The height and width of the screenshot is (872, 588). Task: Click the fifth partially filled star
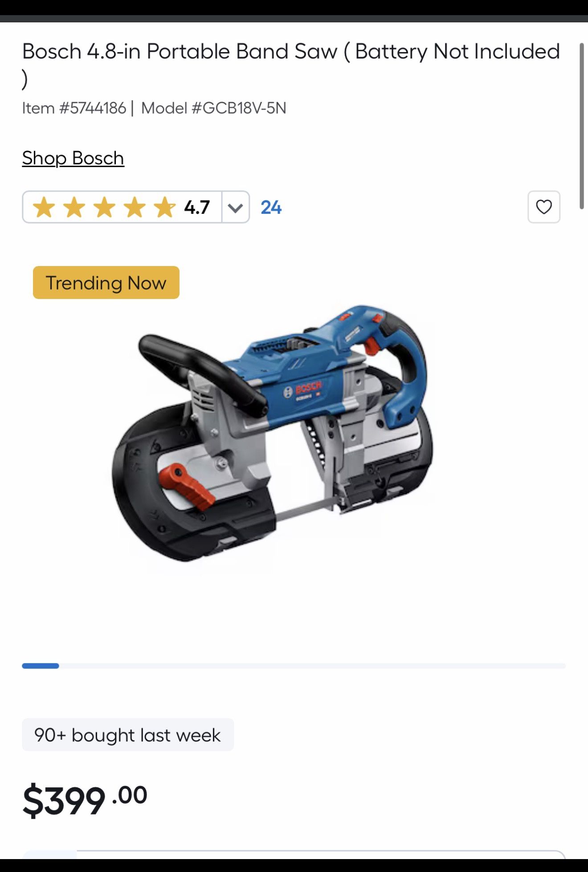[165, 208]
